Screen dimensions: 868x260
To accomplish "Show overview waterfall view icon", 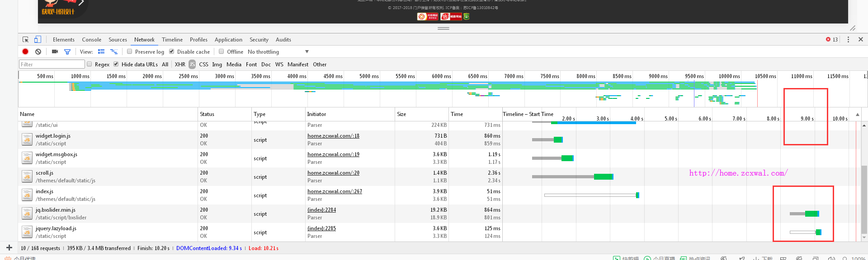I will [x=114, y=52].
